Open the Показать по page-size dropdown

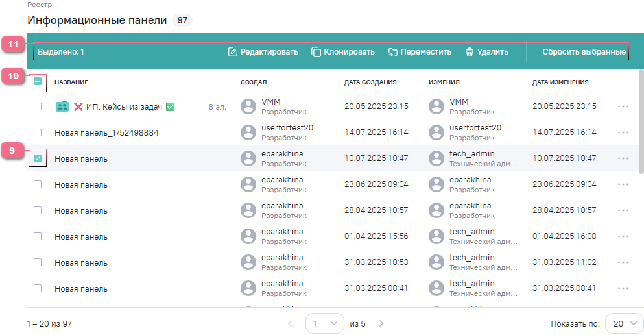pyautogui.click(x=624, y=323)
